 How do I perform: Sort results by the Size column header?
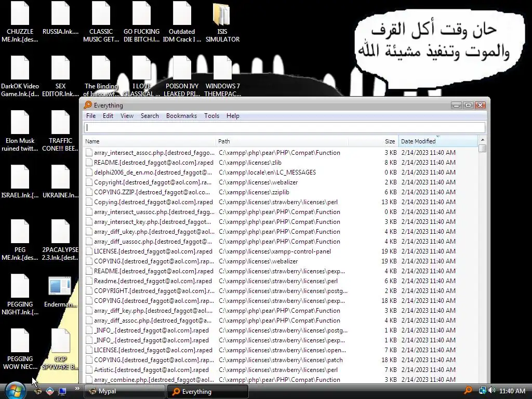coord(373,141)
